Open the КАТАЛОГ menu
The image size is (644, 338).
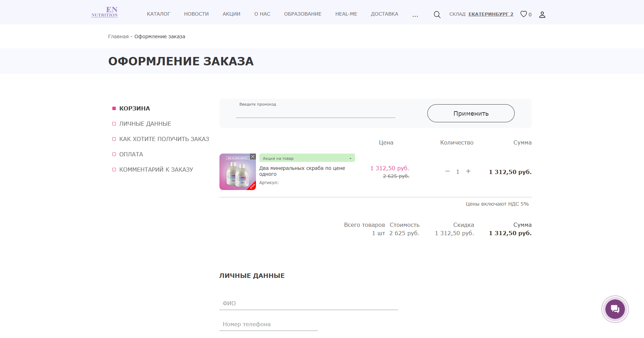coord(158,14)
